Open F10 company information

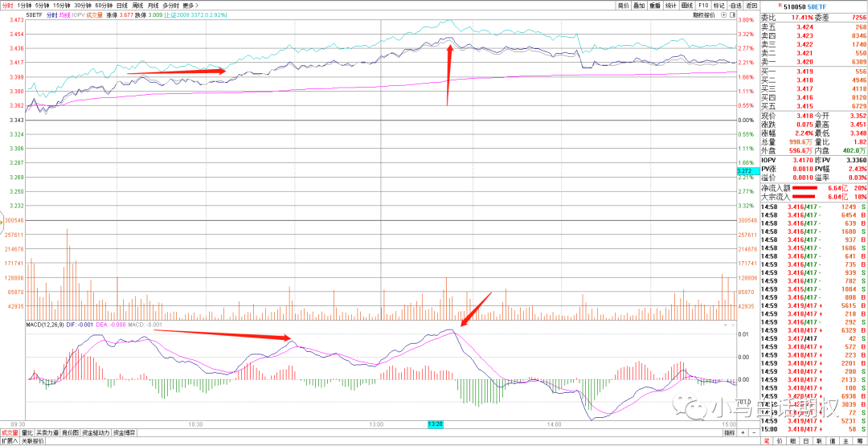click(x=703, y=5)
